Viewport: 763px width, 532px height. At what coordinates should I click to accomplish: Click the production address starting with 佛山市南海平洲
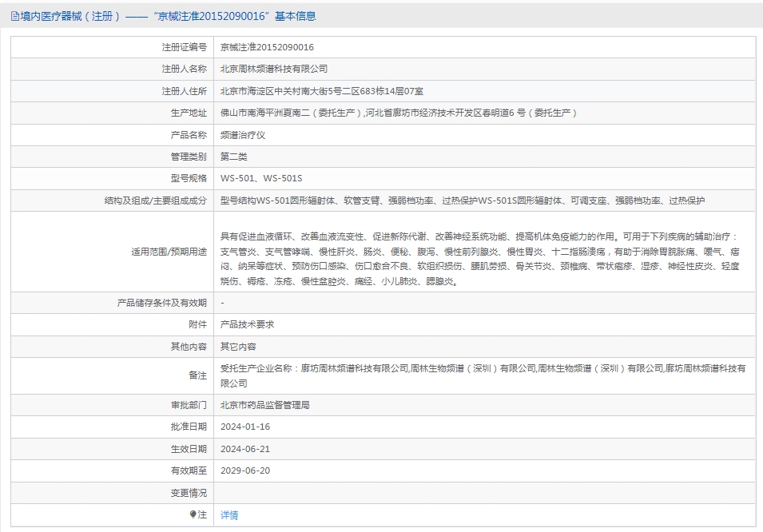click(399, 113)
